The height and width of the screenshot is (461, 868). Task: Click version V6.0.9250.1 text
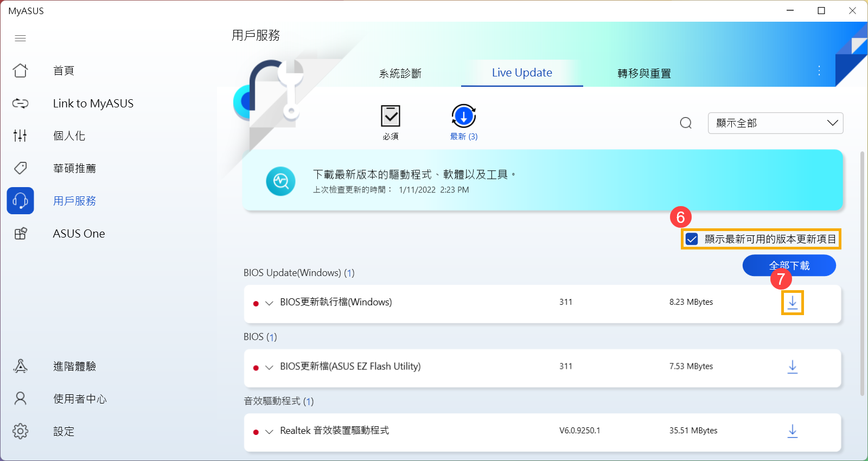pyautogui.click(x=580, y=431)
